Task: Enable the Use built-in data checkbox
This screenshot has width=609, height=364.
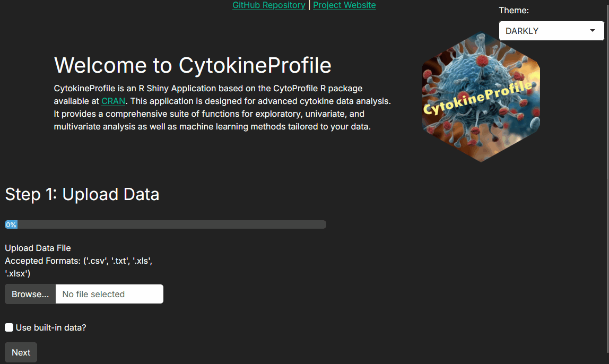Action: click(9, 327)
